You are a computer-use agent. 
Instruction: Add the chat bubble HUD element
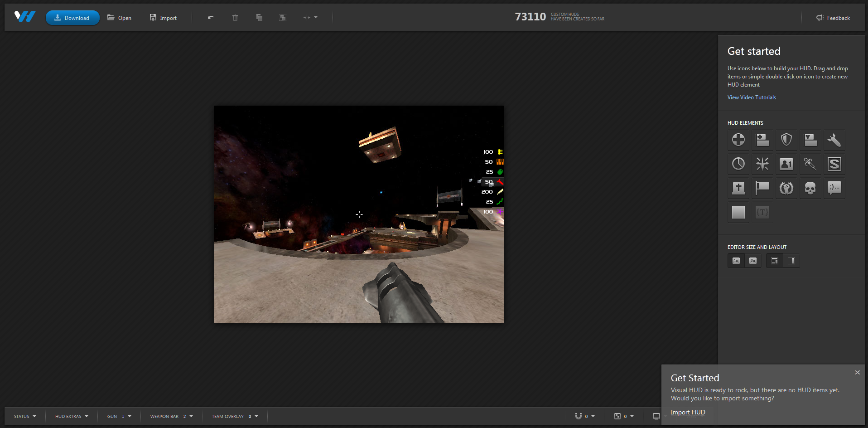[x=834, y=188]
